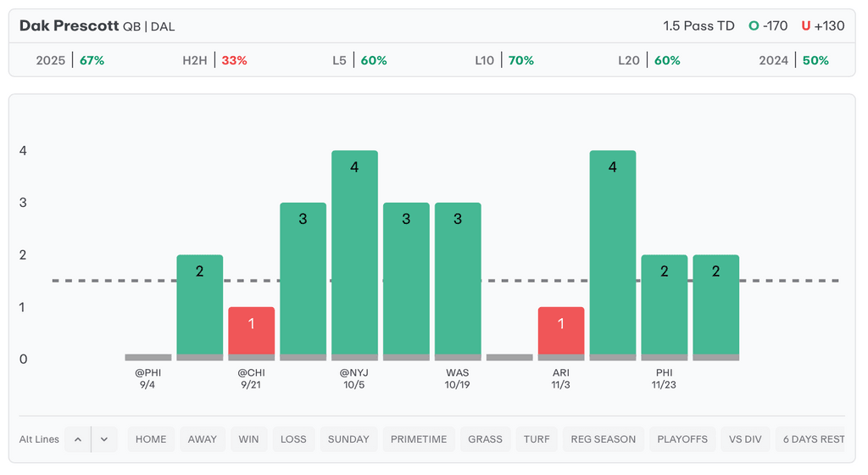The height and width of the screenshot is (475, 868).
Task: Lower alt line with down chevron
Action: [x=104, y=439]
